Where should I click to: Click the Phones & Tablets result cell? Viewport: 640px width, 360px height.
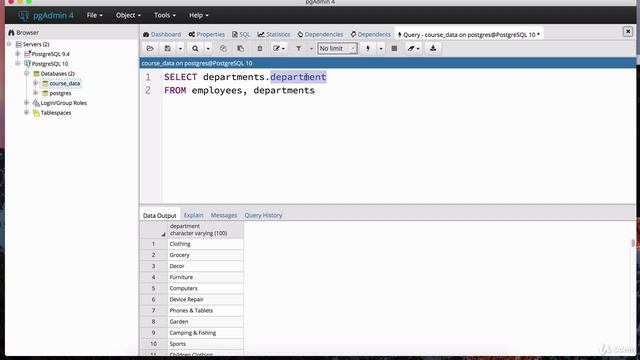(206, 310)
